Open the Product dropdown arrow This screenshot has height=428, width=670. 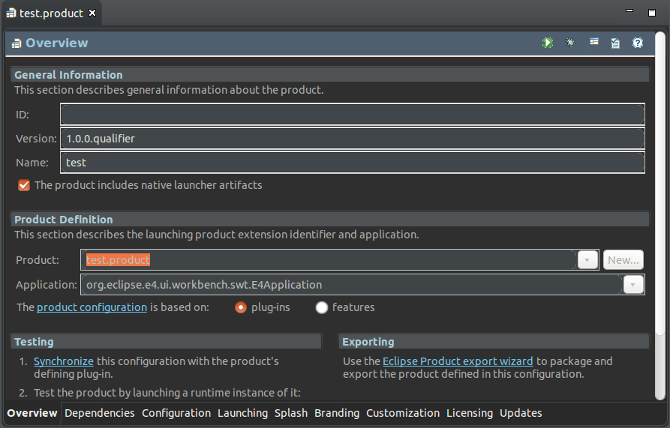[x=588, y=260]
